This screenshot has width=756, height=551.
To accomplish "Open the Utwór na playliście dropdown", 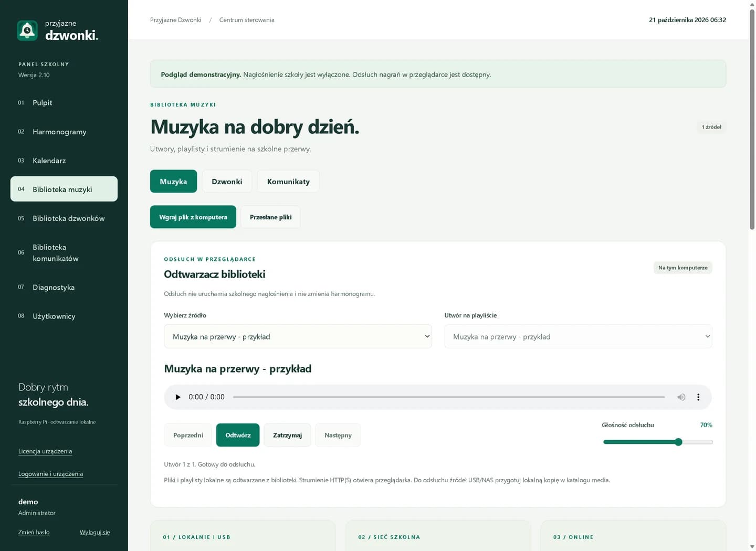I will tap(578, 336).
